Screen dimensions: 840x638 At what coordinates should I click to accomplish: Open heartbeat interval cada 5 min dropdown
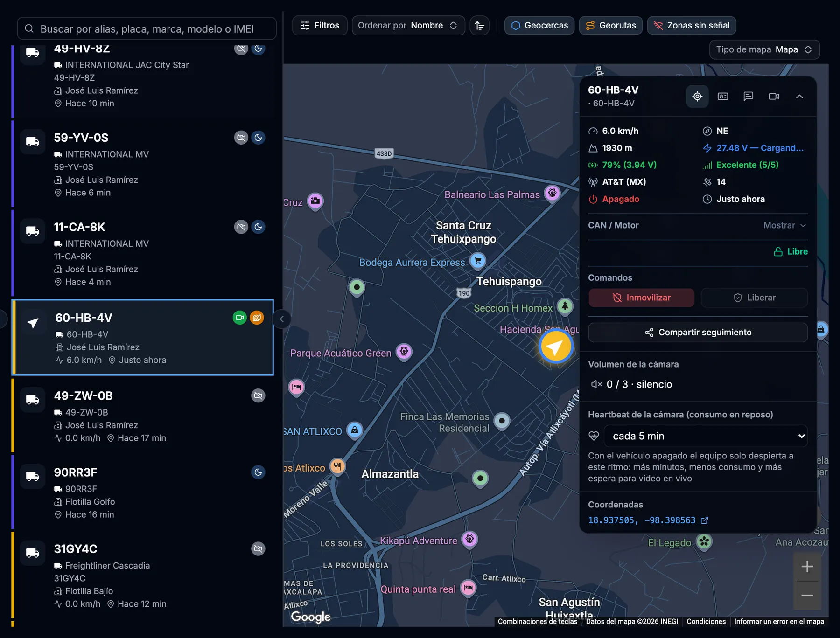706,436
